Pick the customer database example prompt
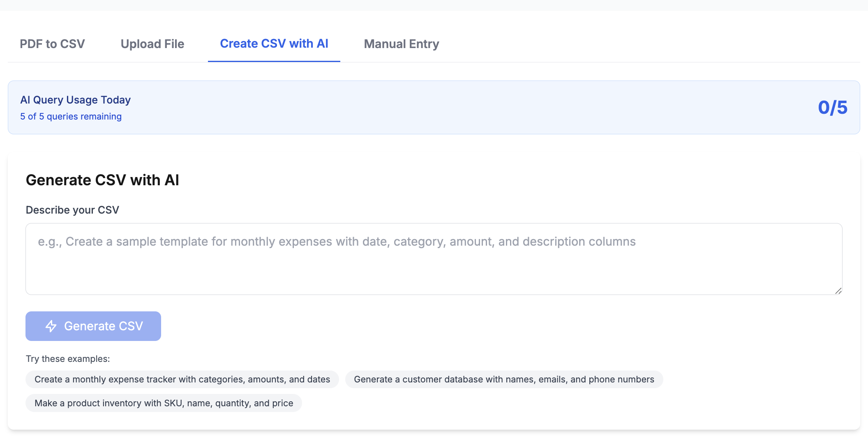The image size is (868, 442). pyautogui.click(x=504, y=380)
